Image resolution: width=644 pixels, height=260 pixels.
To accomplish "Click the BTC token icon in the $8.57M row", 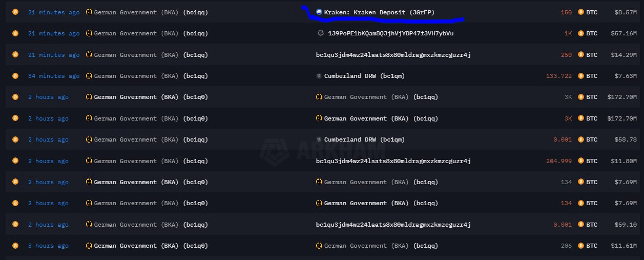I will pos(580,12).
